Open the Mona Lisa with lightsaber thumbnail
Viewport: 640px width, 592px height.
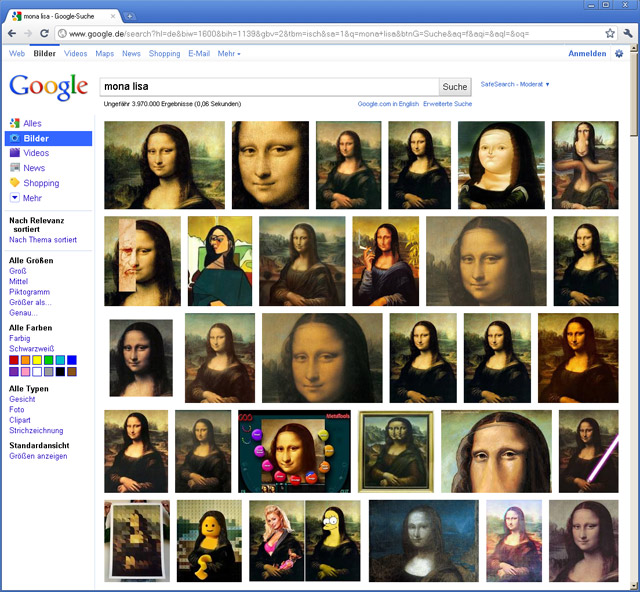(x=589, y=451)
